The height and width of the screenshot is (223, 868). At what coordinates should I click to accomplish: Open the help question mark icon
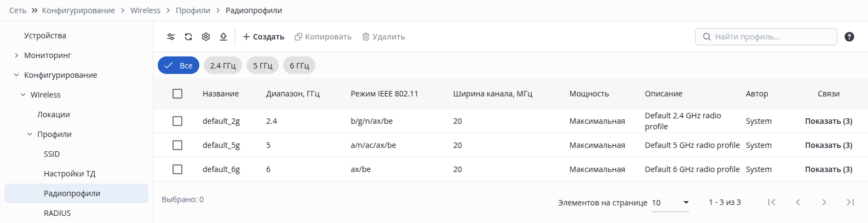[849, 37]
